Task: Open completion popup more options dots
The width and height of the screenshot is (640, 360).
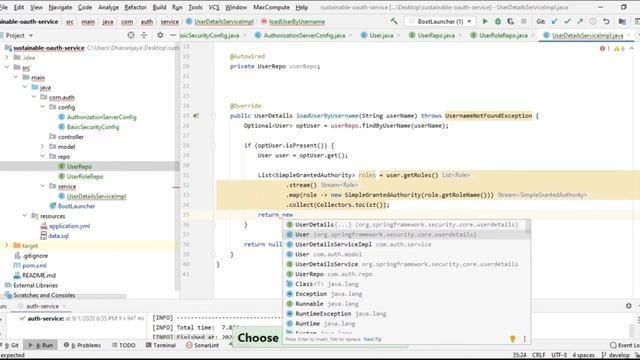Action: pyautogui.click(x=524, y=339)
